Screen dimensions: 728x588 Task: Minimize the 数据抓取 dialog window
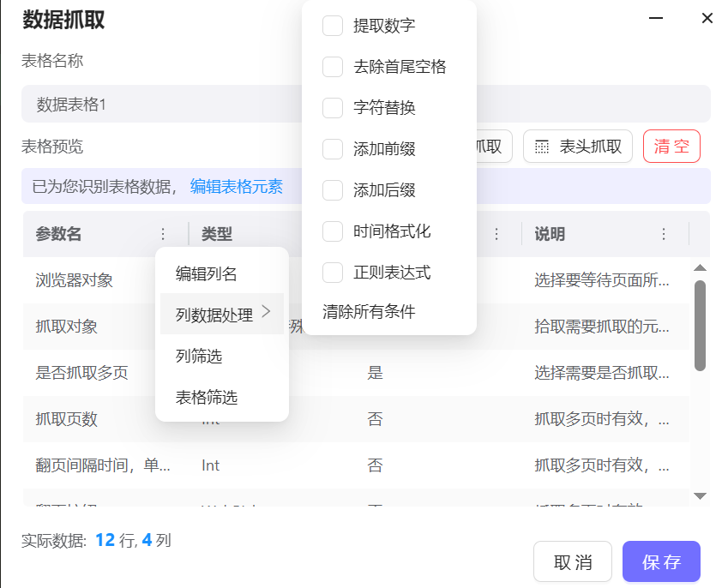(x=657, y=18)
